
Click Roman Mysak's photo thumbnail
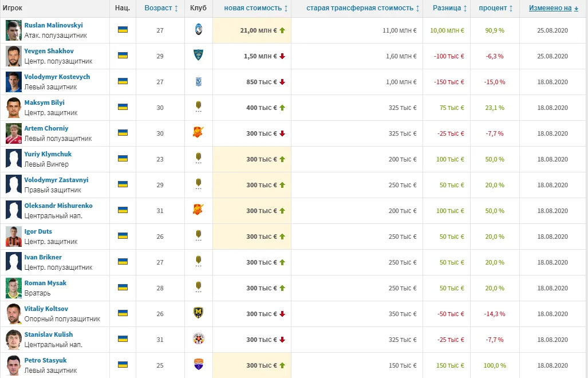(x=14, y=288)
